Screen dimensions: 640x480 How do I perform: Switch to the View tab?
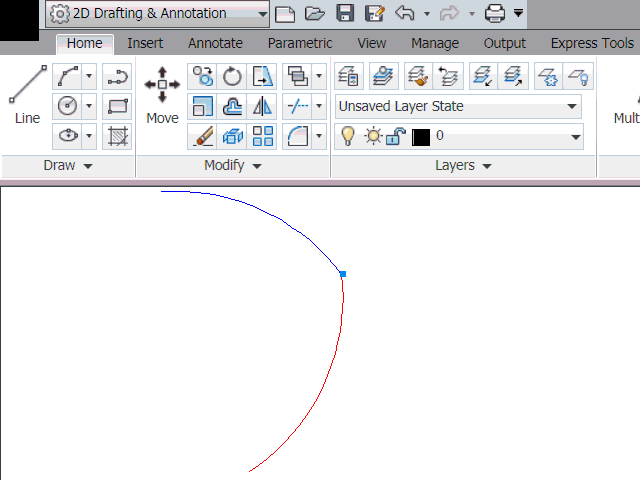pyautogui.click(x=371, y=43)
